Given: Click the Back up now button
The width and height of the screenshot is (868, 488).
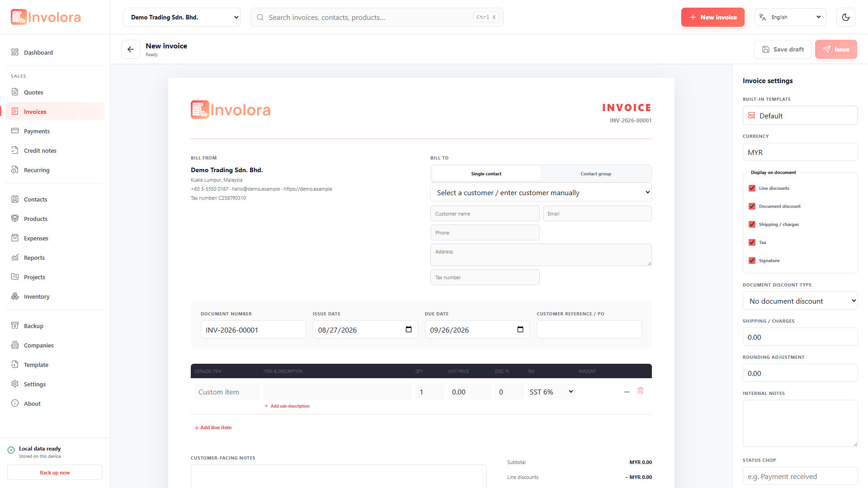Looking at the screenshot, I should click(55, 473).
